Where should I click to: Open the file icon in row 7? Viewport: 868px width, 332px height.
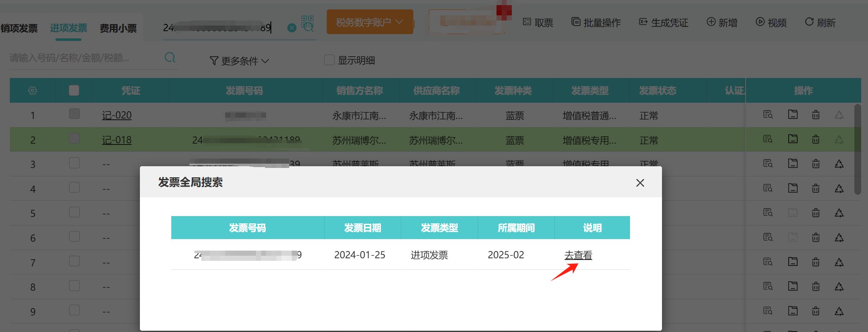[793, 262]
